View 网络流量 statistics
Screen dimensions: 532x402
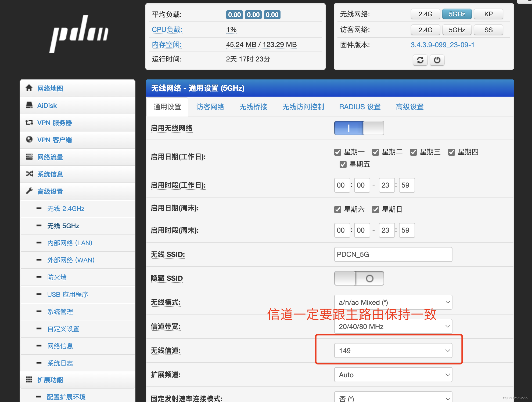50,157
